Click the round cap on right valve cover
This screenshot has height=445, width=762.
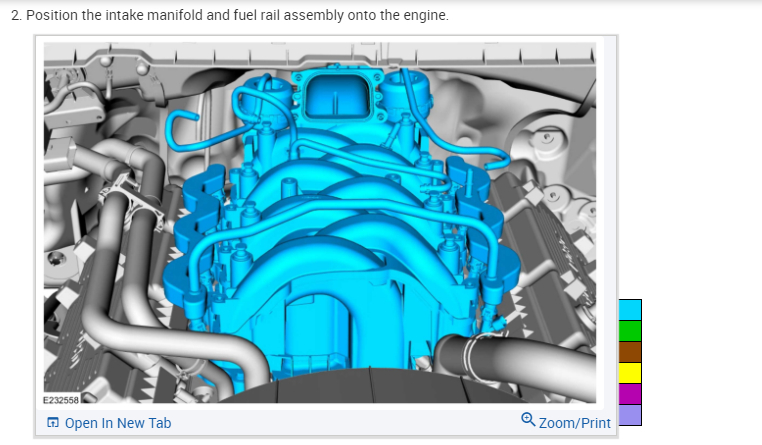tap(548, 137)
